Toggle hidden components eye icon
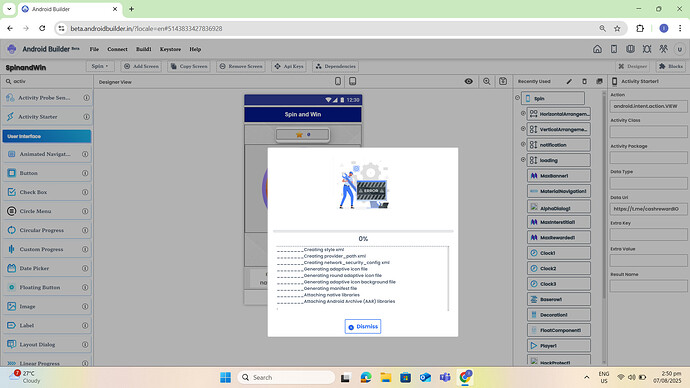Screen dimensions: 690x388 [469, 81]
